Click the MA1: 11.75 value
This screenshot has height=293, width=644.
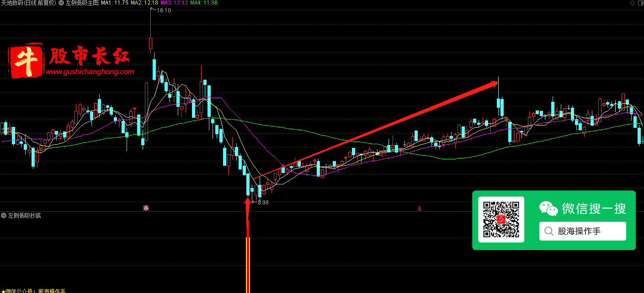pos(115,3)
